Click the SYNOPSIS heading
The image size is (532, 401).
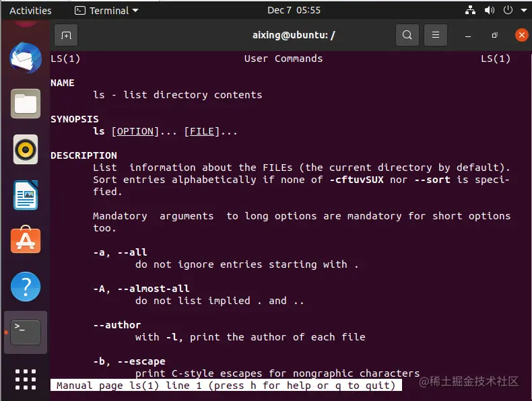(75, 119)
